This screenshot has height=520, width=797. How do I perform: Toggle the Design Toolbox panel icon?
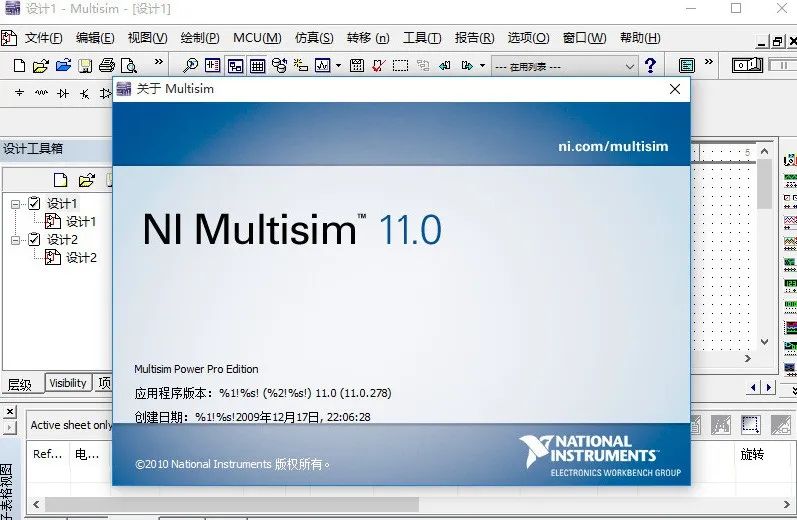pyautogui.click(x=212, y=66)
